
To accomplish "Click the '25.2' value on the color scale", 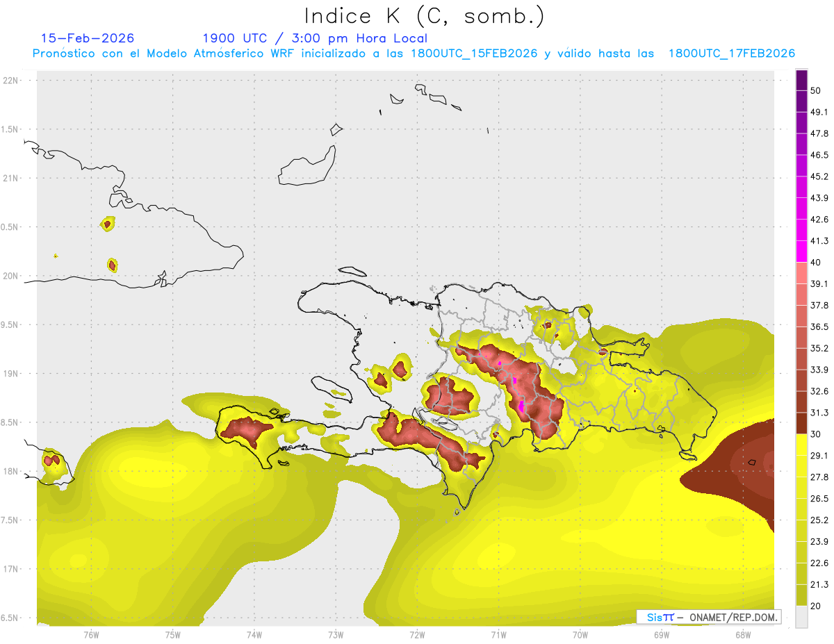I will point(819,520).
